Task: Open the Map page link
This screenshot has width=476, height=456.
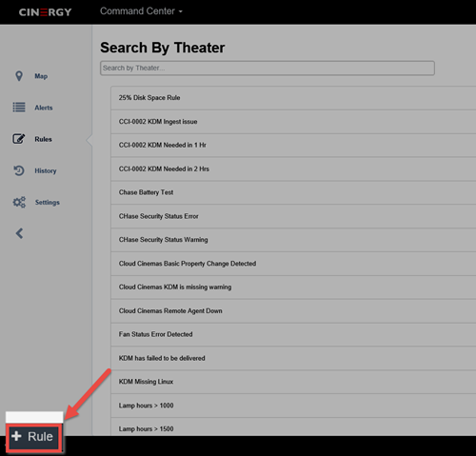Action: 41,76
